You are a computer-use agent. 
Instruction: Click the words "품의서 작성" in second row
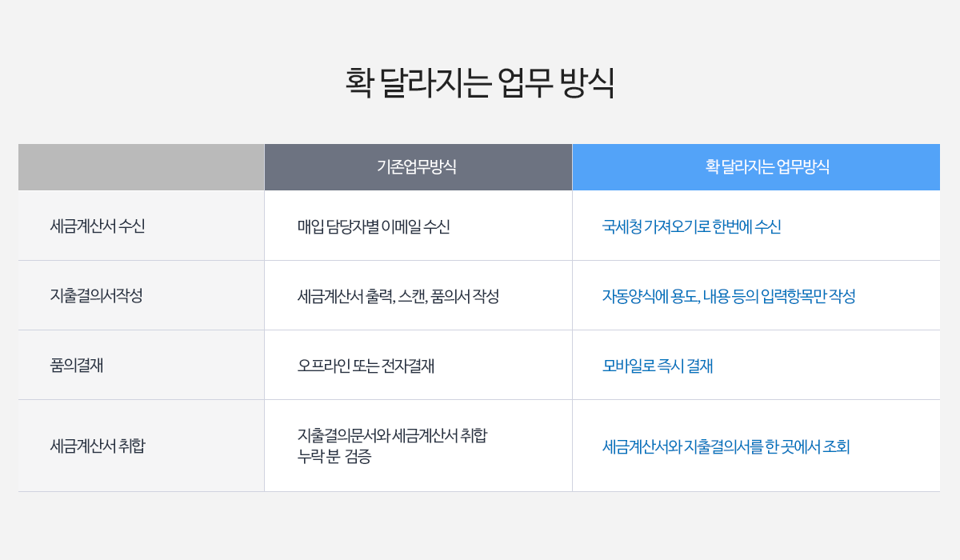pyautogui.click(x=465, y=296)
